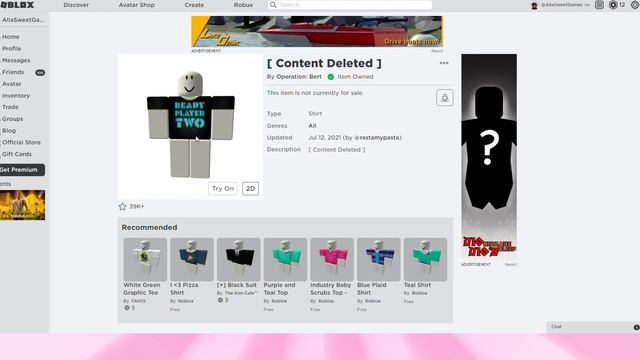Open Groups in the sidebar
The image size is (640, 360).
(x=13, y=119)
